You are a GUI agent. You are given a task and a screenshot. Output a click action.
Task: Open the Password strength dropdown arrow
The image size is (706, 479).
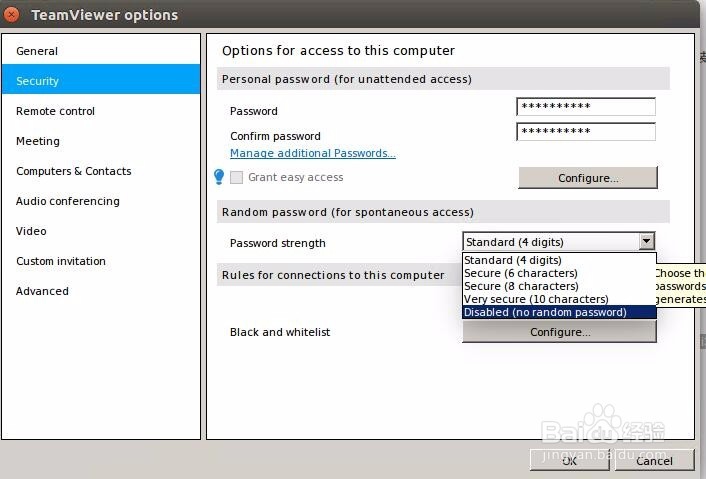click(647, 241)
